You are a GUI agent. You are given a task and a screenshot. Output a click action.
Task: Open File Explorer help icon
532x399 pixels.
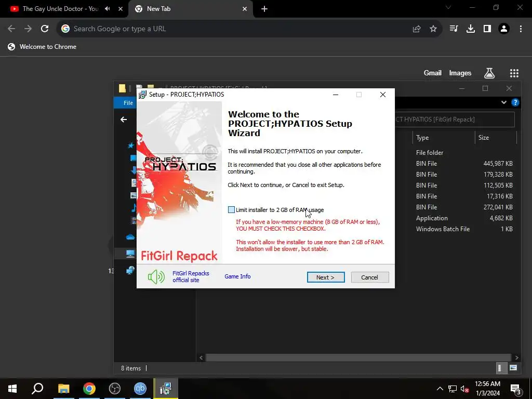(x=515, y=102)
